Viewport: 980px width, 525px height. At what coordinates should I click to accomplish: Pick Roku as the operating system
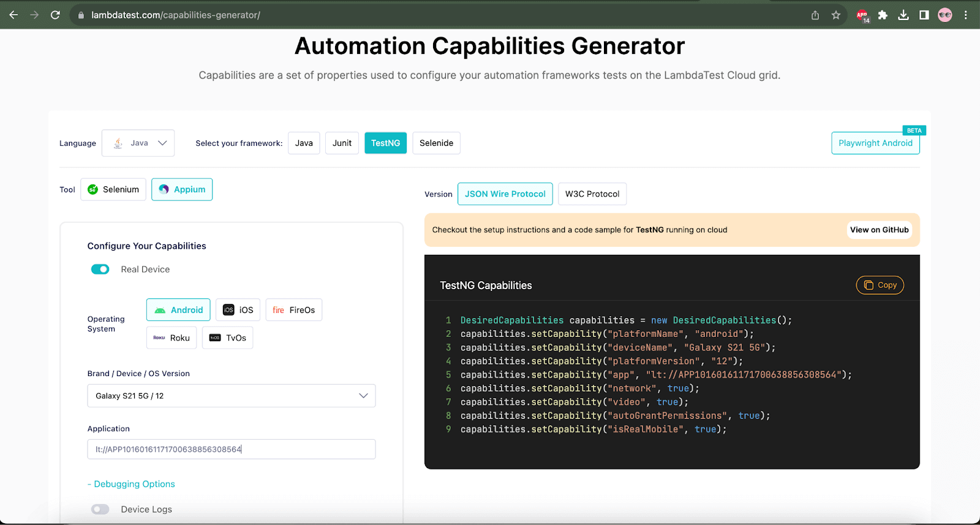[x=171, y=338]
